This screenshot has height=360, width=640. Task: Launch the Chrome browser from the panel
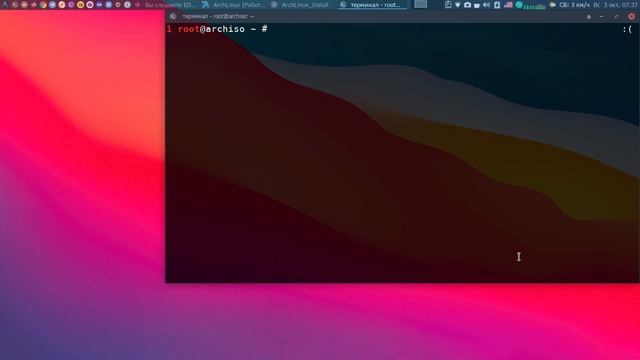coord(43,5)
